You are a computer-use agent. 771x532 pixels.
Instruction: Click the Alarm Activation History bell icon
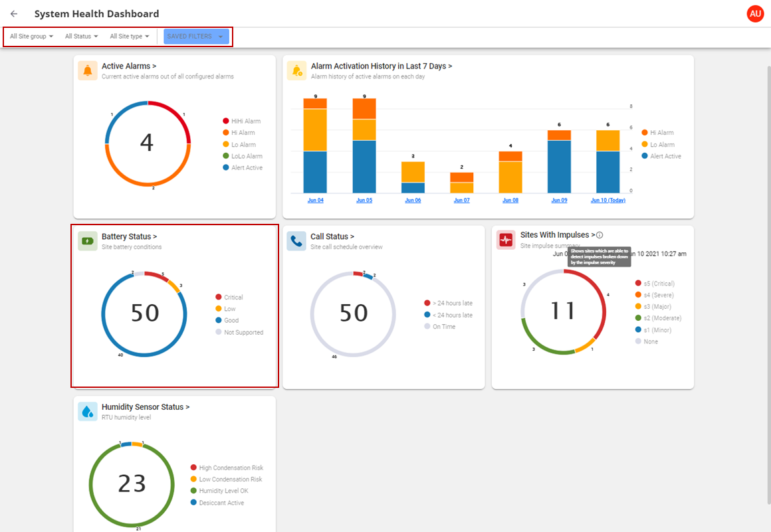pyautogui.click(x=296, y=70)
